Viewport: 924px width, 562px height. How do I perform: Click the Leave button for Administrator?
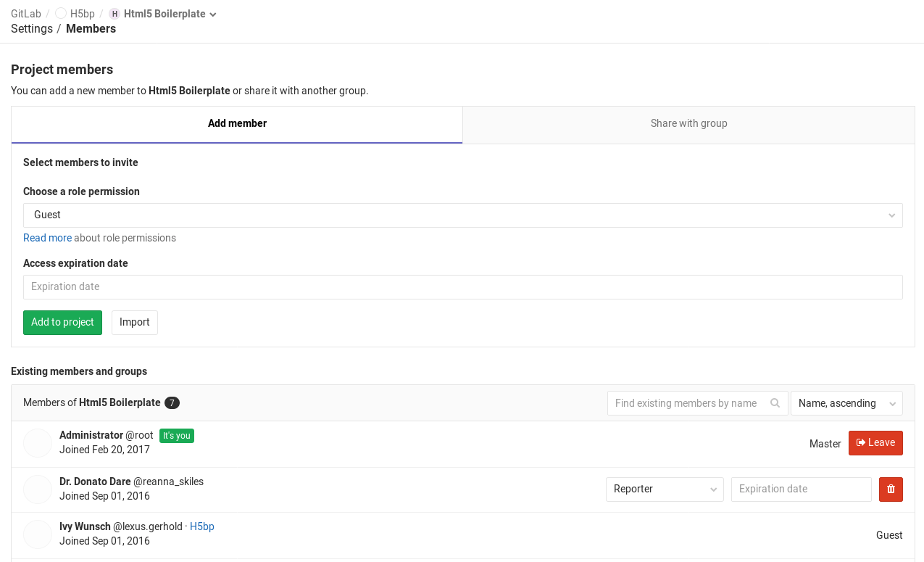[875, 443]
